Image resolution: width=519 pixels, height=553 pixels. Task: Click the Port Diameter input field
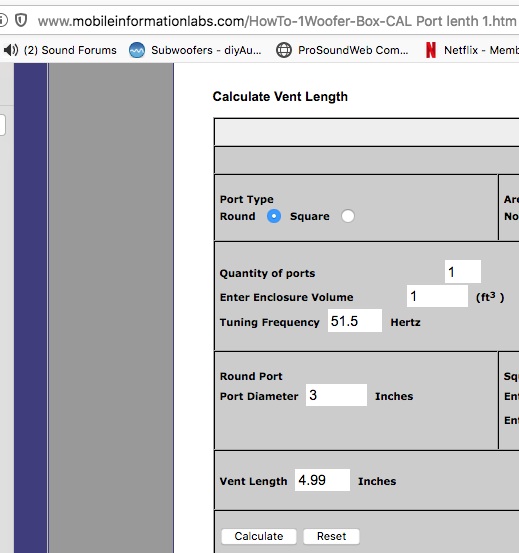click(336, 395)
